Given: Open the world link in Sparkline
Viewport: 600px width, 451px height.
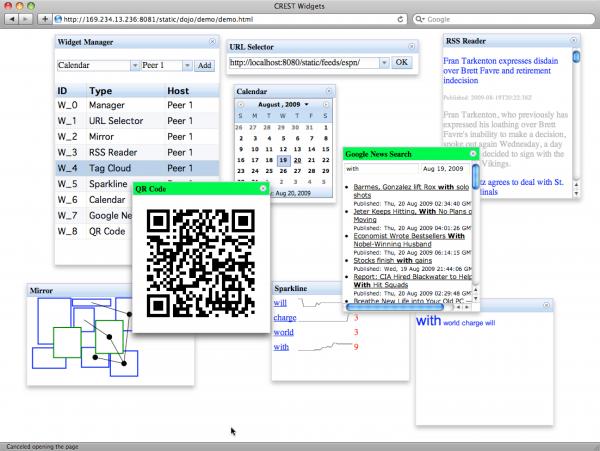Looking at the screenshot, I should click(x=284, y=332).
